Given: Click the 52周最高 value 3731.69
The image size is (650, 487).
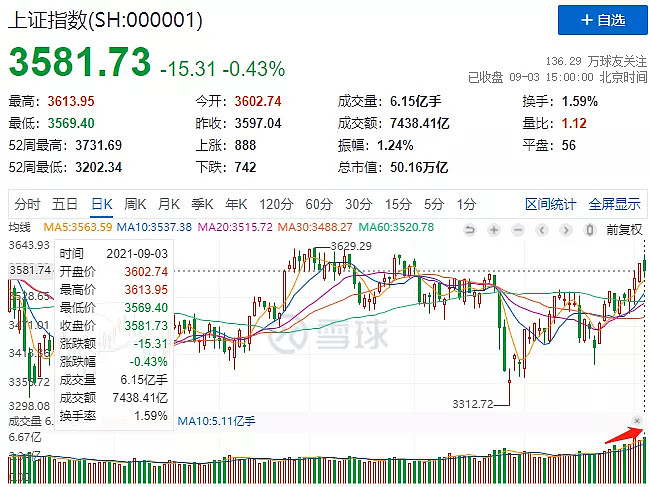Looking at the screenshot, I should (x=99, y=145).
